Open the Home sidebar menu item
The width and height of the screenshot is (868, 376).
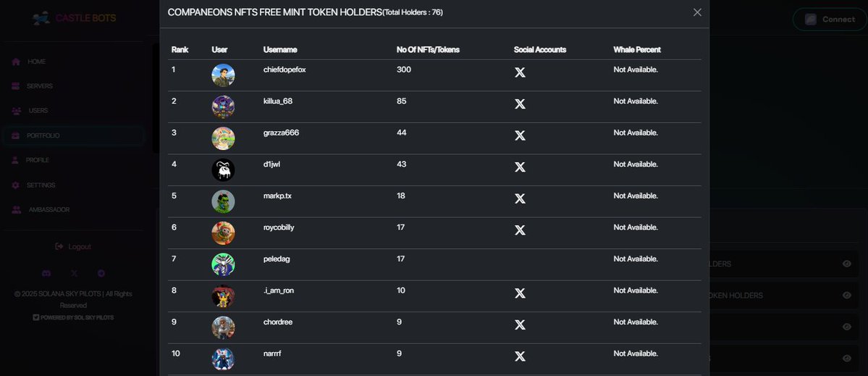pyautogui.click(x=36, y=62)
